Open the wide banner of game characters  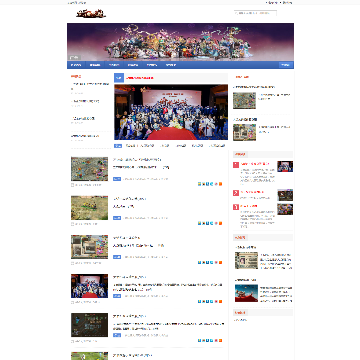[180, 42]
